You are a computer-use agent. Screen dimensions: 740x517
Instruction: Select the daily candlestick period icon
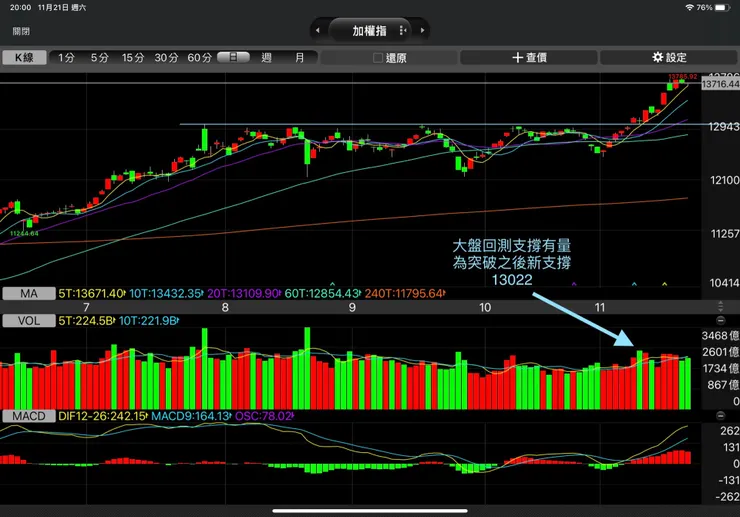tap(233, 58)
